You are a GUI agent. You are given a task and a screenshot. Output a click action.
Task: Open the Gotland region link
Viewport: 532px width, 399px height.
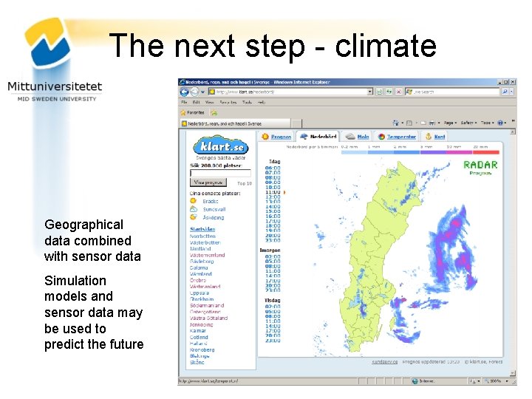(x=199, y=337)
